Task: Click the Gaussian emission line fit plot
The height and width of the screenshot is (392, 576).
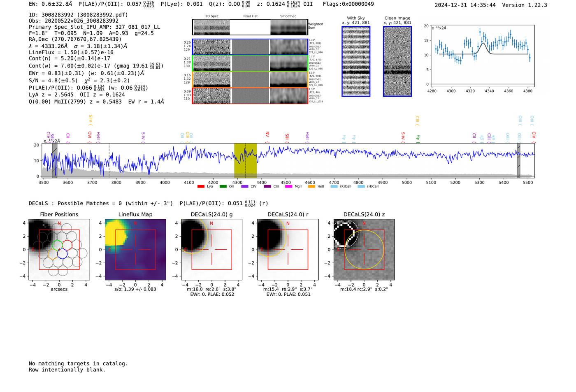Action: pyautogui.click(x=483, y=56)
